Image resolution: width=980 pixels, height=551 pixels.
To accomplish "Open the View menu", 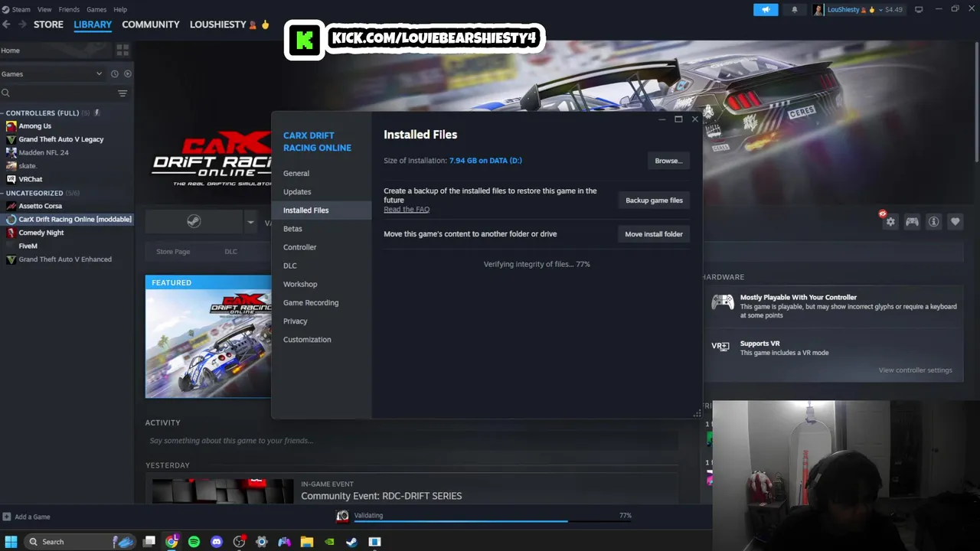I will [44, 9].
